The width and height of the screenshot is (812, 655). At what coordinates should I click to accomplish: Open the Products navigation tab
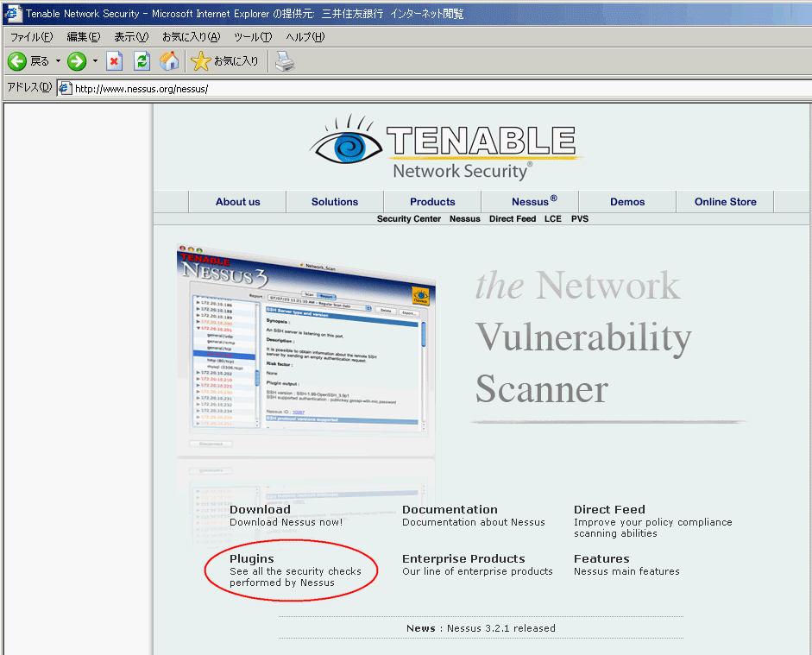click(x=432, y=202)
